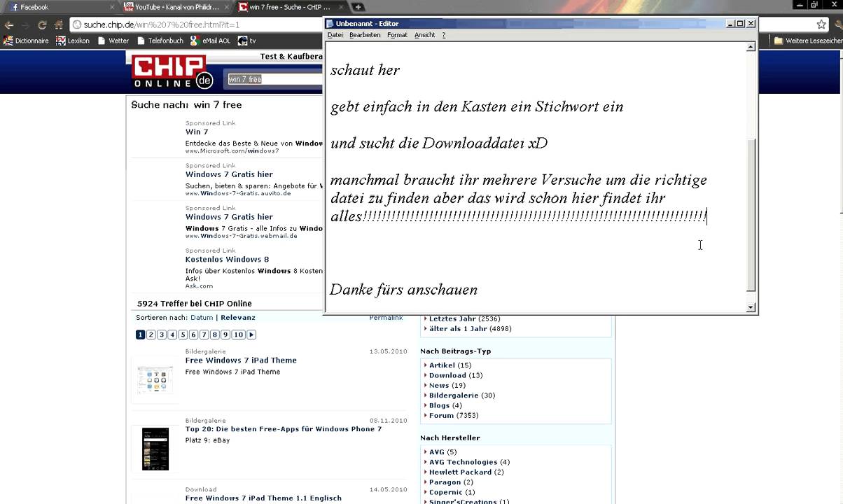Image resolution: width=843 pixels, height=504 pixels.
Task: Maximize the Editor window
Action: click(x=740, y=23)
